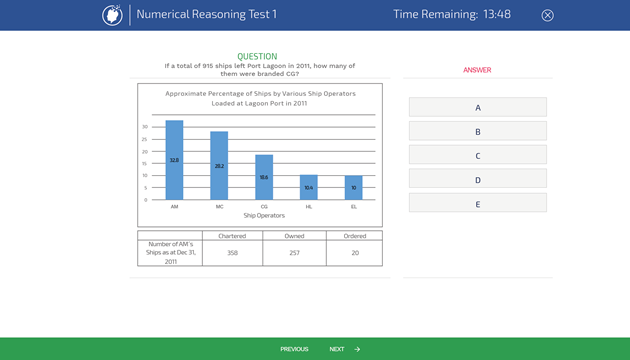
Task: Click the AM bar showing 32.8
Action: pos(174,160)
